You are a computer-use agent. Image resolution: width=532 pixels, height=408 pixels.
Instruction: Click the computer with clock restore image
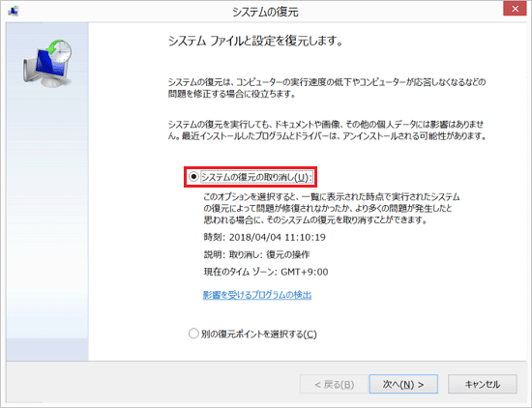point(47,64)
